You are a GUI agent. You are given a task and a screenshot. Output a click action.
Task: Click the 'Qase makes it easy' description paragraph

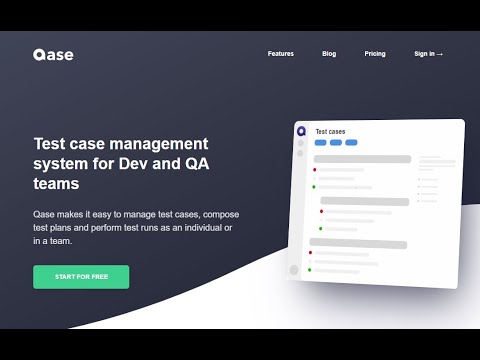point(136,228)
